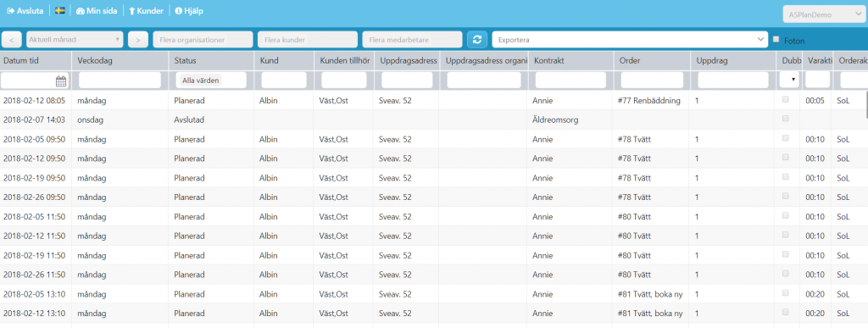Image resolution: width=868 pixels, height=328 pixels.
Task: Sort by Kontrakt column header
Action: tap(570, 61)
